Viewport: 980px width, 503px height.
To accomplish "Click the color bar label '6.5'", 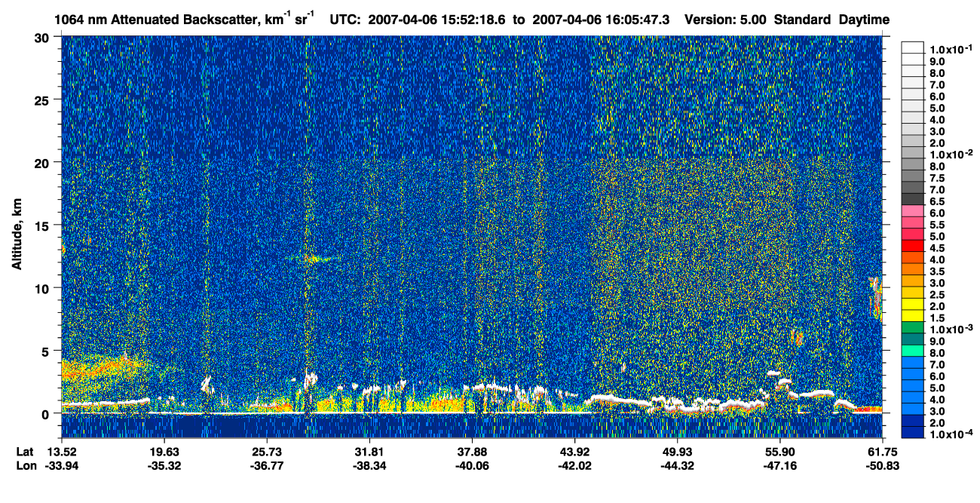I will [x=937, y=202].
